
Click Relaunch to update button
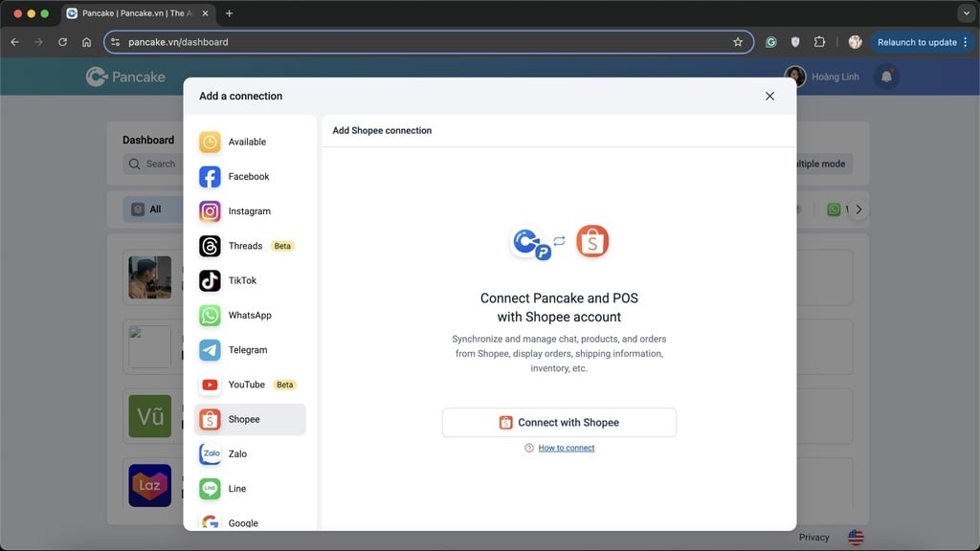tap(917, 42)
